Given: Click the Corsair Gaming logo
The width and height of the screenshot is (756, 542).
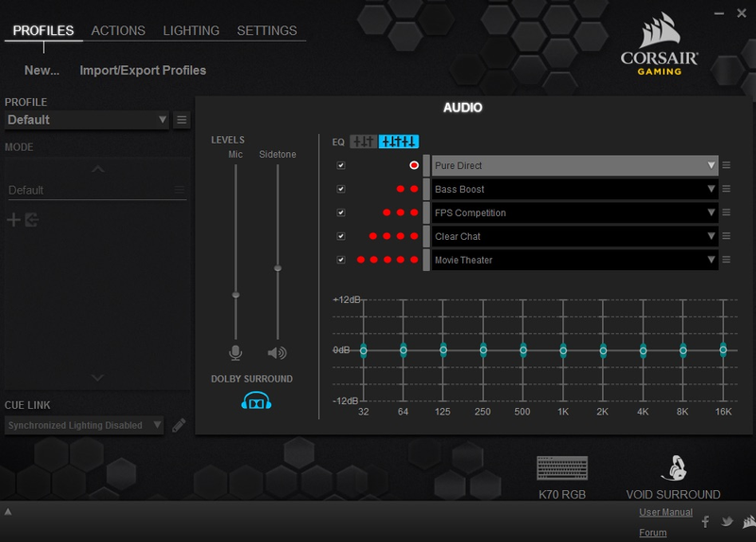Looking at the screenshot, I should (x=659, y=44).
